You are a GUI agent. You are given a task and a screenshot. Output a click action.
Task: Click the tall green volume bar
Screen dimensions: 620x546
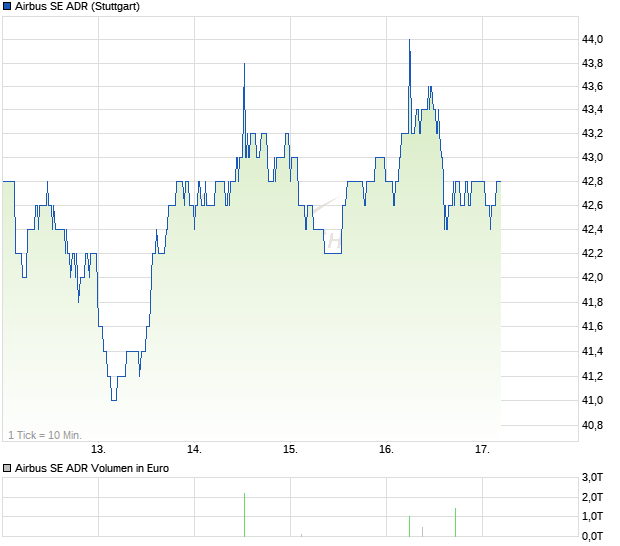click(x=244, y=514)
